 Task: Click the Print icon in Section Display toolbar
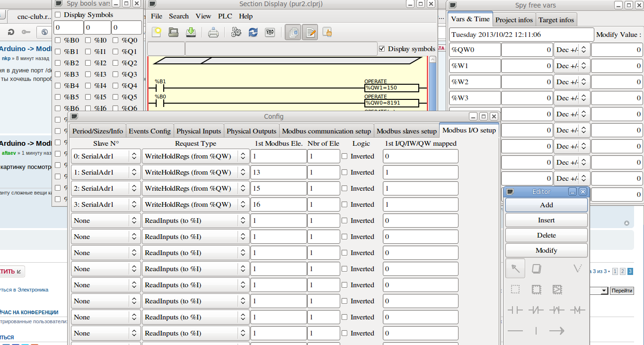pos(213,32)
